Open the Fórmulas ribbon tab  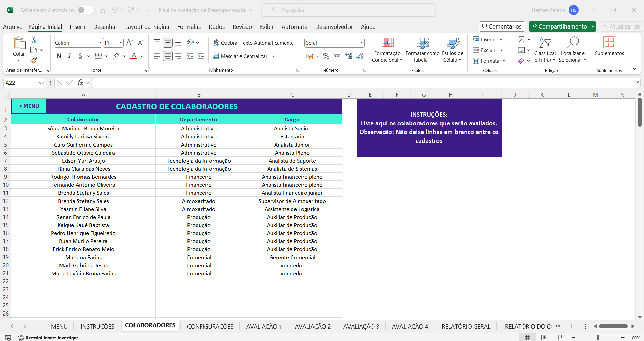pos(189,27)
